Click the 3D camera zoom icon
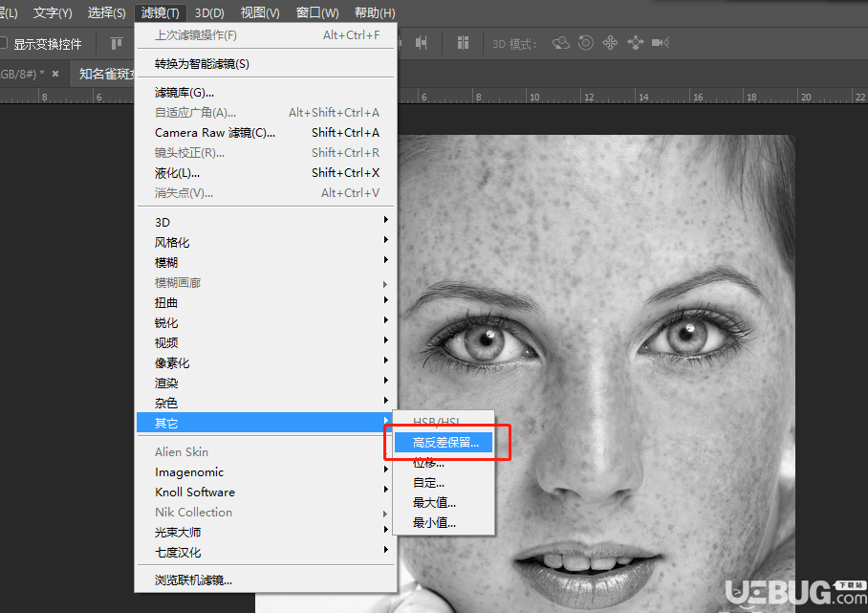 (661, 43)
